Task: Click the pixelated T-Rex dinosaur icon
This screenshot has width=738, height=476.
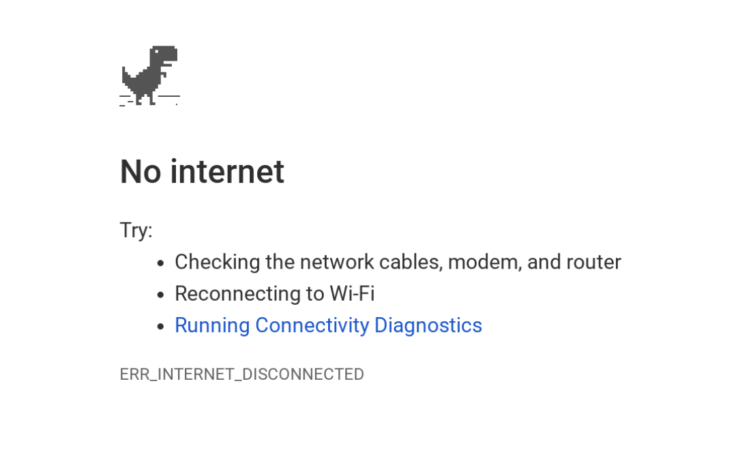Action: 150,75
